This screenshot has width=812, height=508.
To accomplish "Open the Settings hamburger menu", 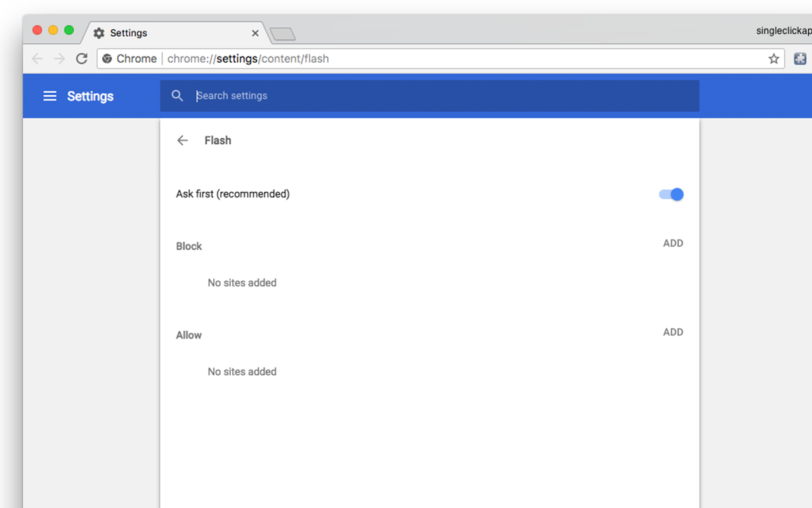I will click(x=49, y=96).
